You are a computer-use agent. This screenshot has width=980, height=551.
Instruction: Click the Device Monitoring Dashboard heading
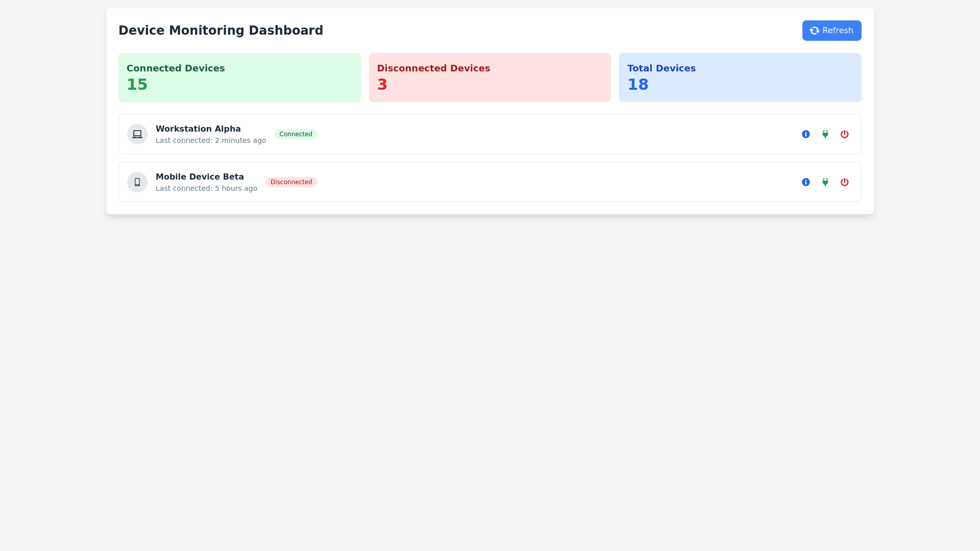[x=220, y=31]
